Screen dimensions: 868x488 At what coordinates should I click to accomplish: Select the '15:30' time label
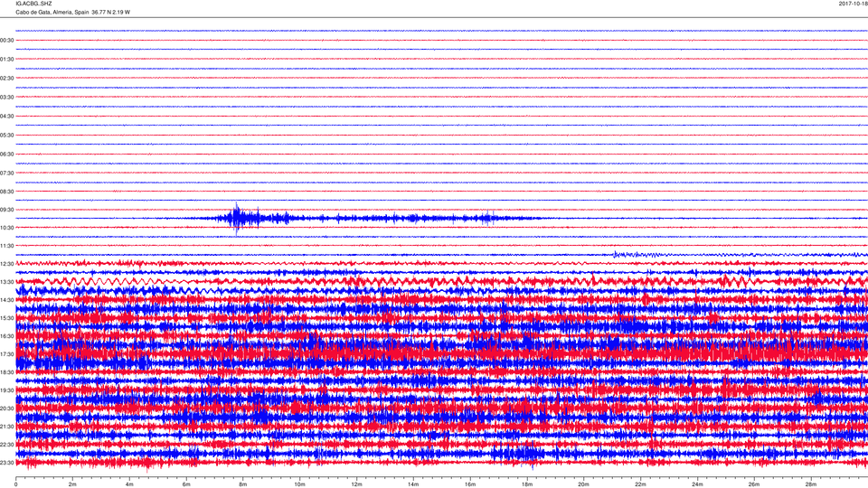(7, 318)
